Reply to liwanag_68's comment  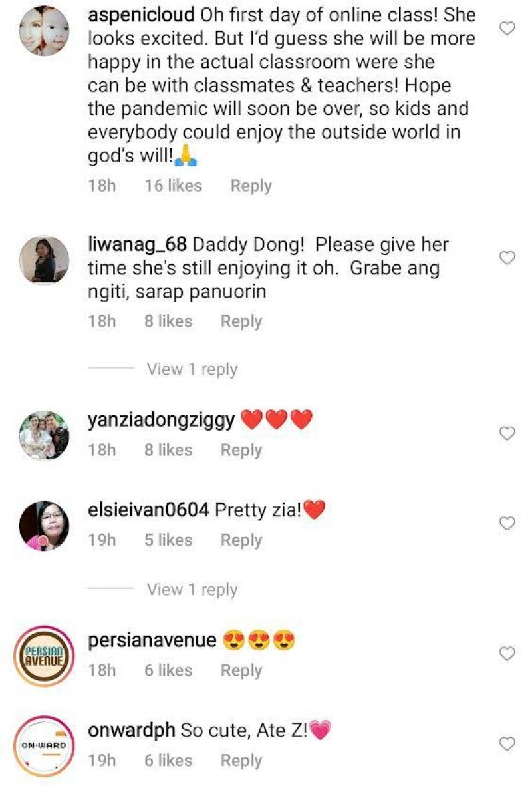click(241, 321)
